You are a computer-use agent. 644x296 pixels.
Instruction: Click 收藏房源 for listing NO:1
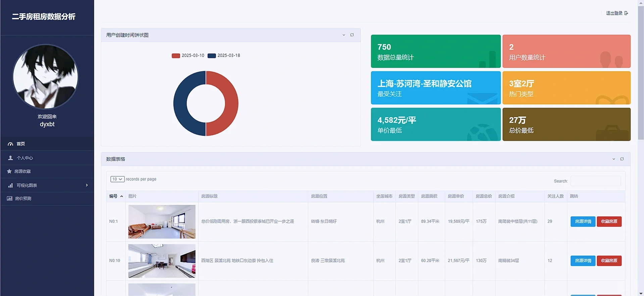[609, 222]
